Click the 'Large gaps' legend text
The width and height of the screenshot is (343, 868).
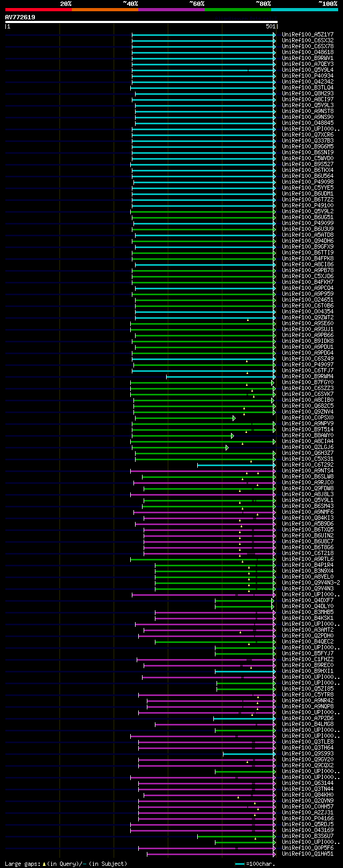[x=66, y=864]
